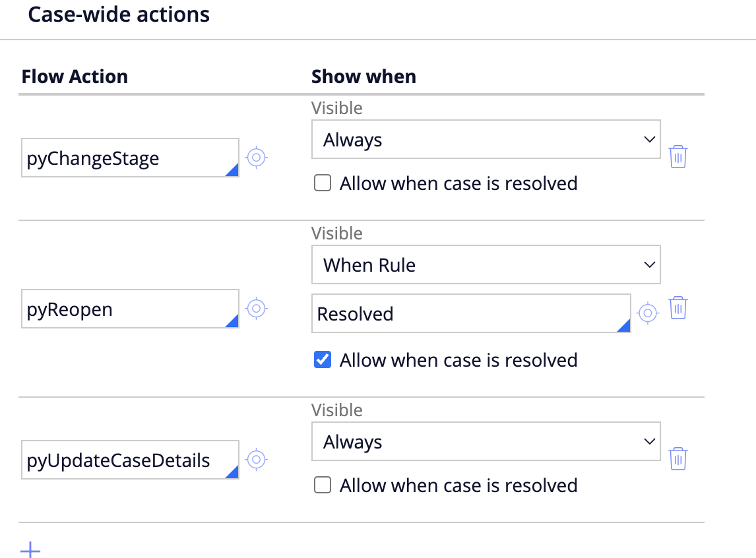Delete the pyUpdateCaseDetails action row
756x558 pixels.
pos(678,458)
